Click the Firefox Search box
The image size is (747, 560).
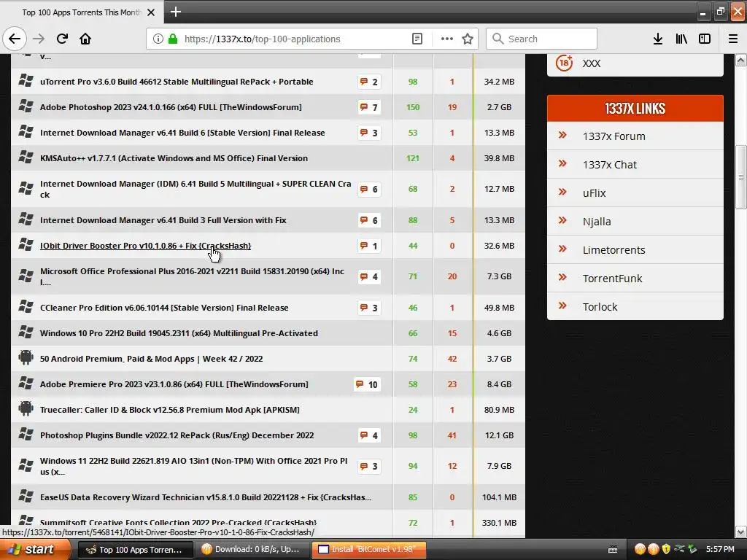[542, 39]
